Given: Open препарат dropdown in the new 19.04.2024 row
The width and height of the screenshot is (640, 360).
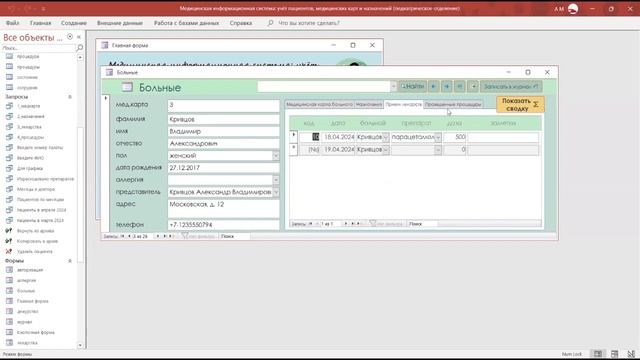Looking at the screenshot, I should [x=438, y=150].
